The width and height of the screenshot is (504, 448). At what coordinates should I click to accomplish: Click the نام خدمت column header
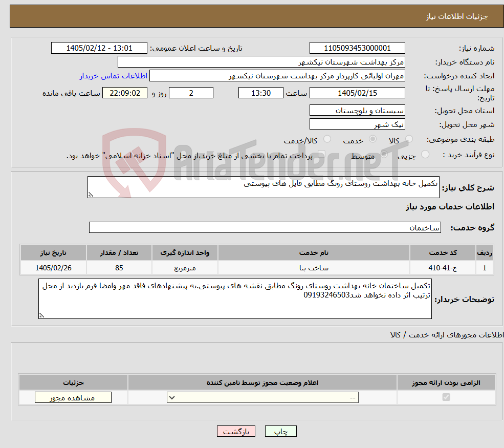(314, 253)
